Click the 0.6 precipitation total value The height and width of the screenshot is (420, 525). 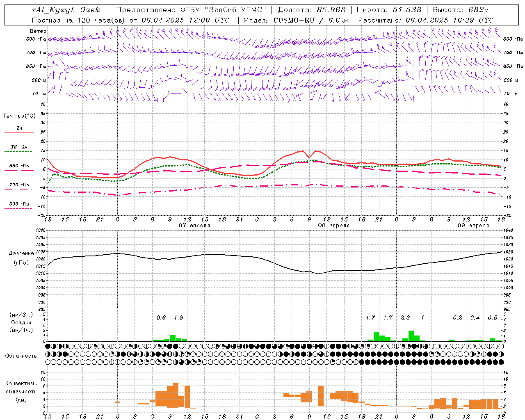161,318
